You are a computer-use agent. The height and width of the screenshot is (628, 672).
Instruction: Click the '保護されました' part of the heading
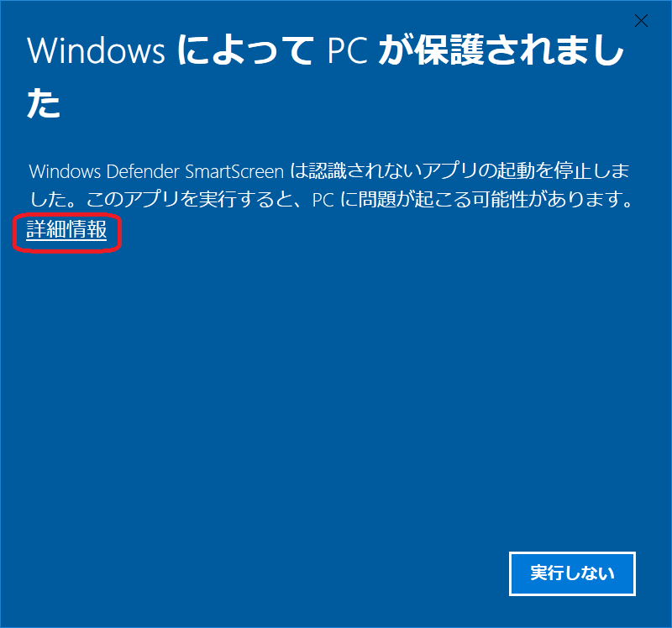(519, 50)
